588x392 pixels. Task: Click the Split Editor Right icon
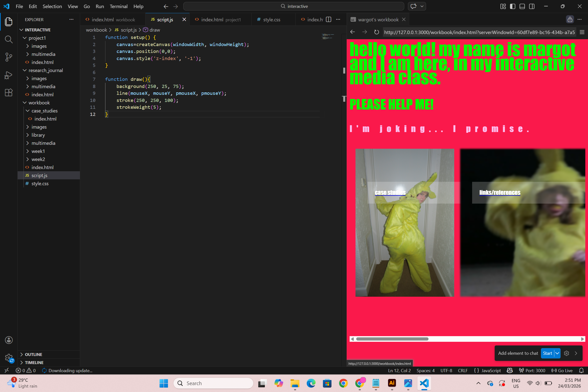tap(329, 20)
